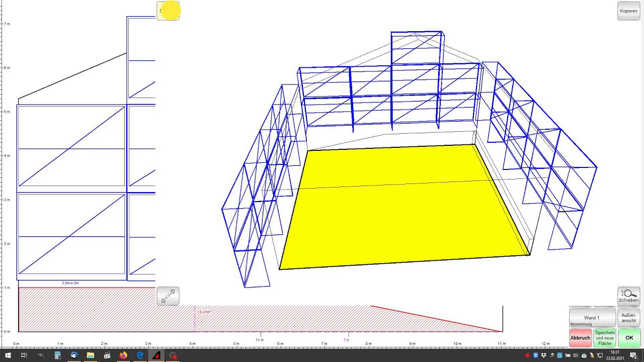This screenshot has height=362, width=644.
Task: Click the diagonal resize arrow icon
Action: click(x=168, y=296)
